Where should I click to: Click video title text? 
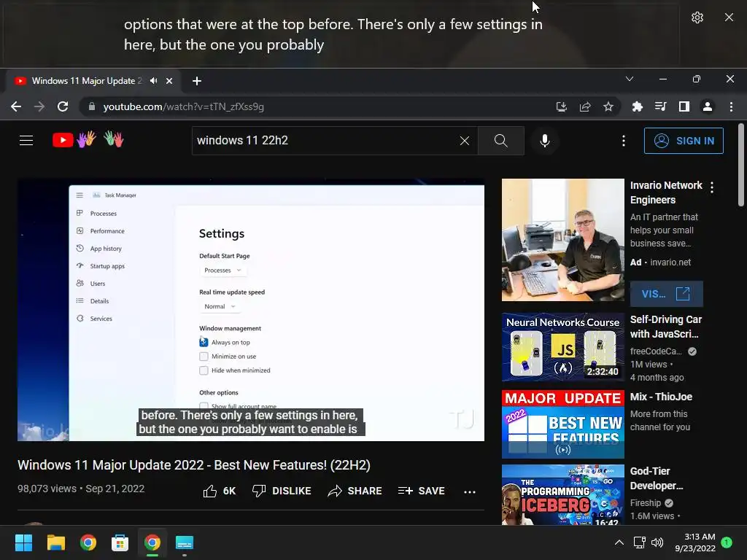click(x=194, y=465)
